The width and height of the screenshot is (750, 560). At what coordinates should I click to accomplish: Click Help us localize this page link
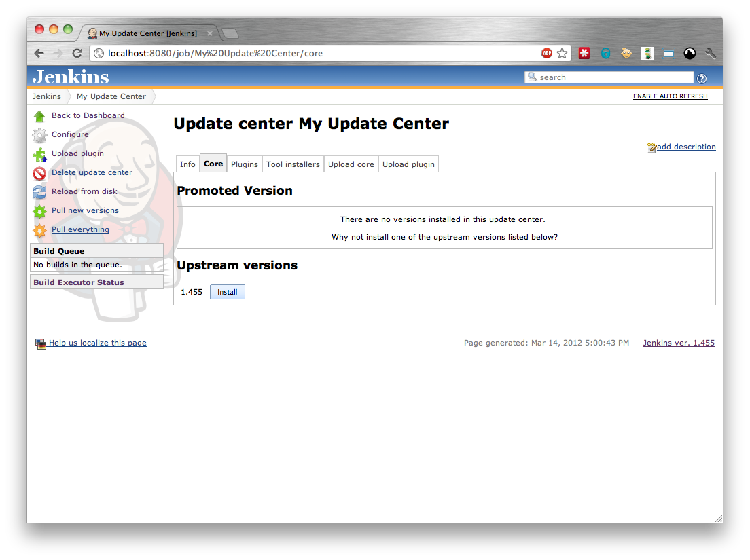98,343
